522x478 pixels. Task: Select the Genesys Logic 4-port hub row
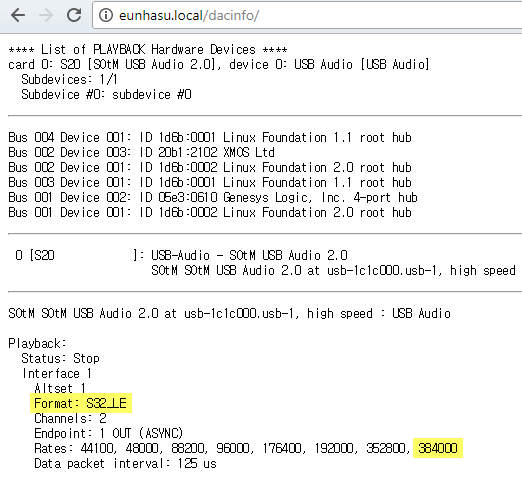click(x=213, y=197)
